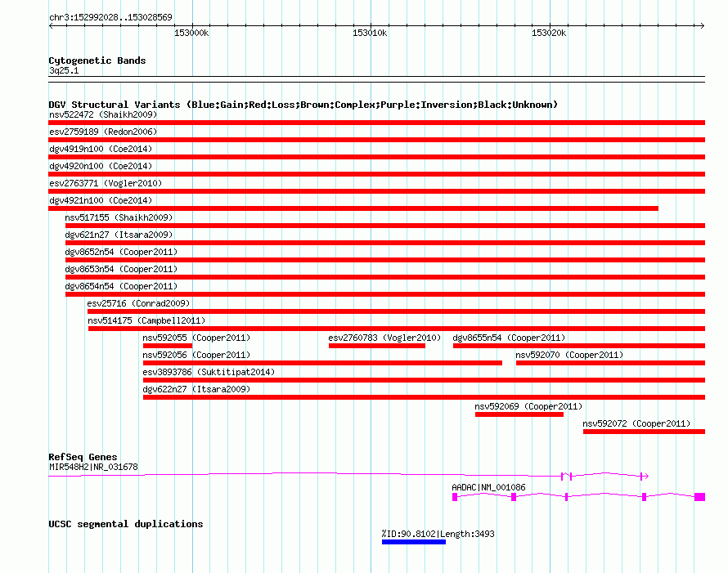Select dgv8655n54 (Cooper2011) label

[509, 338]
